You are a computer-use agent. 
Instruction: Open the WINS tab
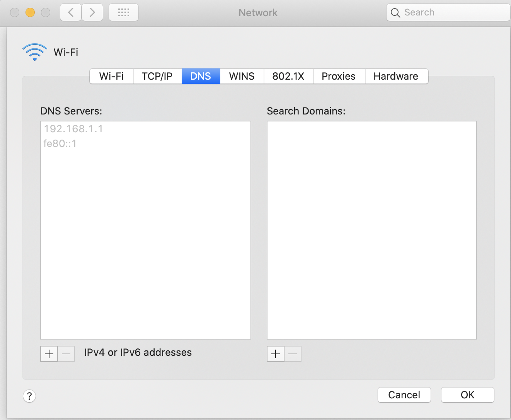pos(242,76)
